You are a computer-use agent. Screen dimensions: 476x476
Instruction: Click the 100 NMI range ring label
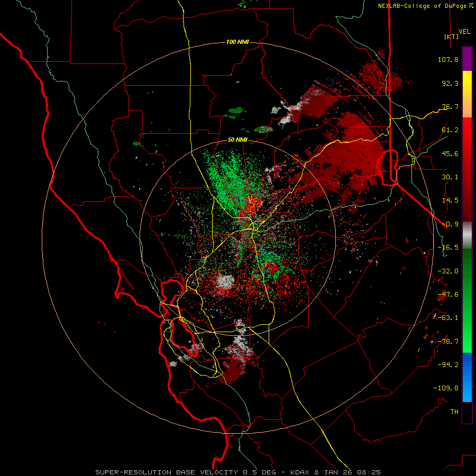click(237, 42)
